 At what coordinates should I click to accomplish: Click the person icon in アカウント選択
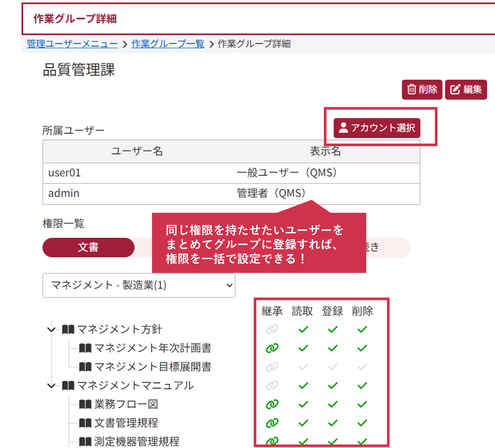coord(343,128)
